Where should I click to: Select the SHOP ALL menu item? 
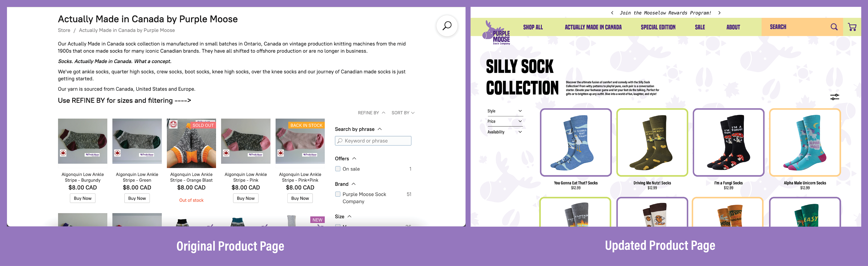[533, 27]
